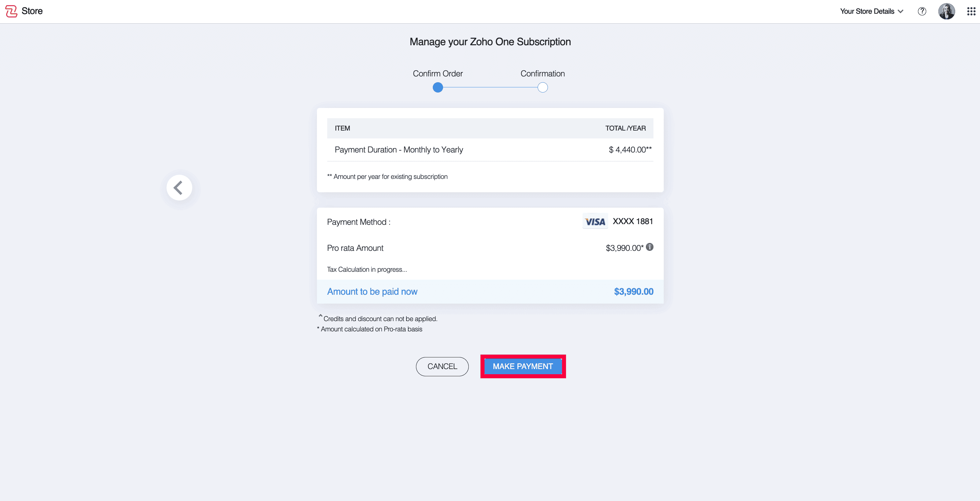Open the user profile avatar

point(946,11)
